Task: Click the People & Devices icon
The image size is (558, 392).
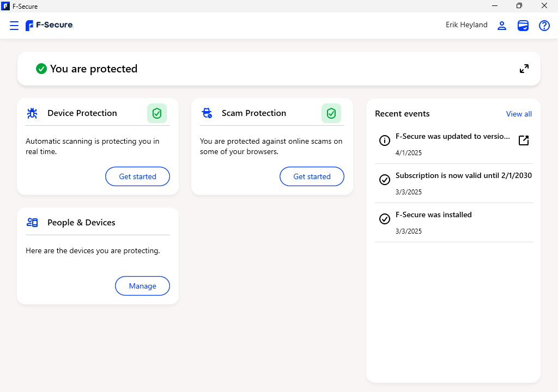Action: pos(32,223)
